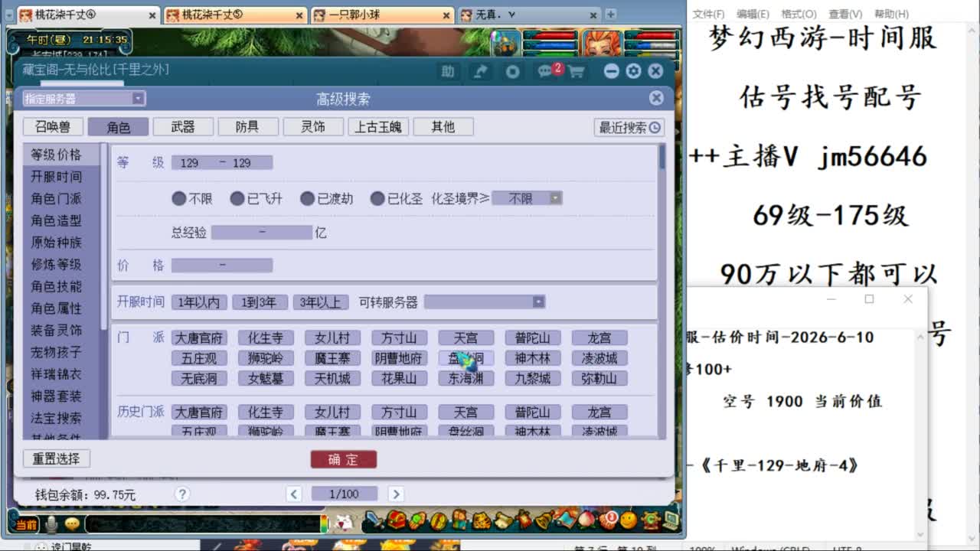Click the question mark help icon beside 钱包余额
This screenshot has height=551, width=980.
coord(181,494)
